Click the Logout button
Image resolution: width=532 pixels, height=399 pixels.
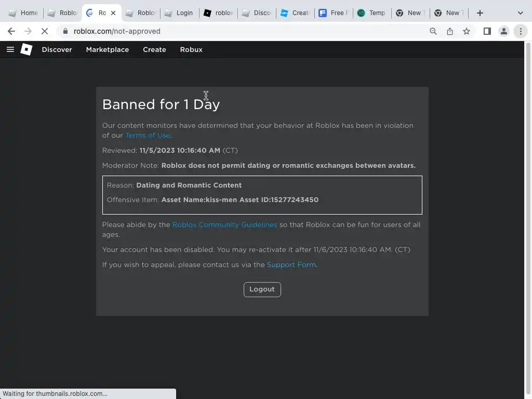(x=262, y=289)
